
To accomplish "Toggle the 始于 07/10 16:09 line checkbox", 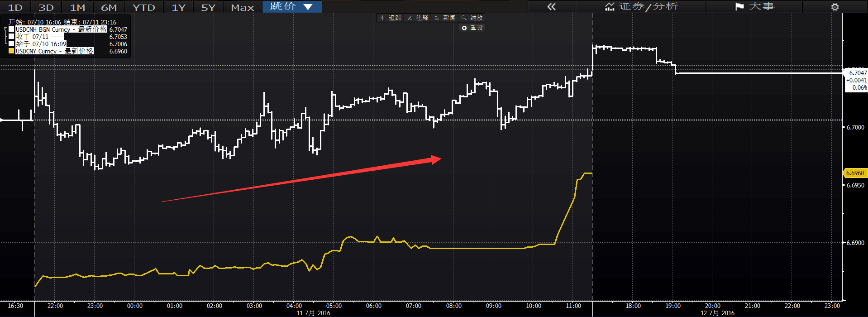I will pyautogui.click(x=12, y=44).
